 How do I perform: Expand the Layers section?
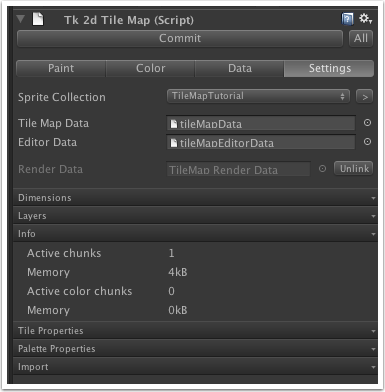tap(196, 216)
